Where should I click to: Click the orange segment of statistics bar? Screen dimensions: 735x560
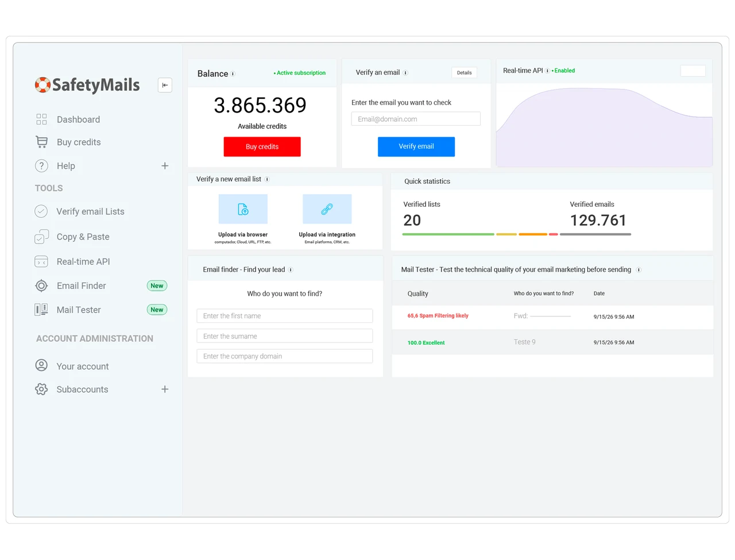point(533,234)
